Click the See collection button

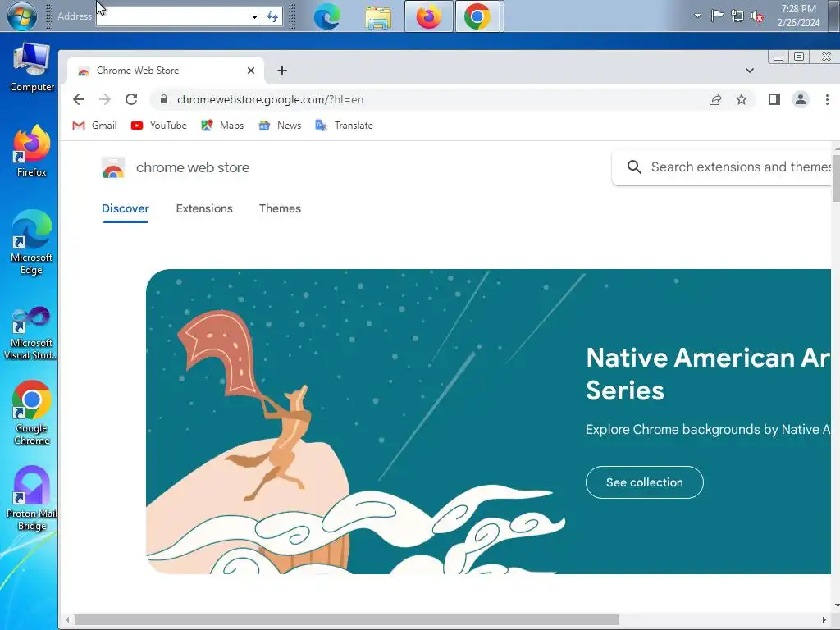point(645,482)
